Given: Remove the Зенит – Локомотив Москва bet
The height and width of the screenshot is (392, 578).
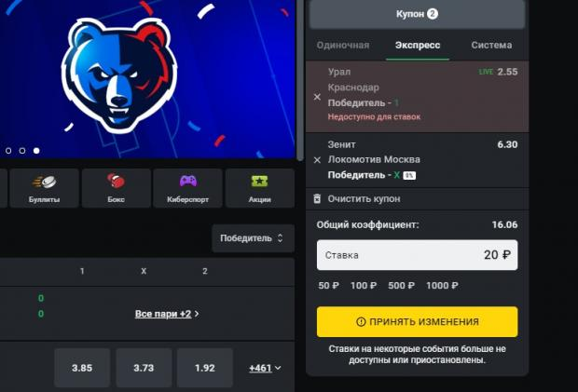Looking at the screenshot, I should (317, 160).
